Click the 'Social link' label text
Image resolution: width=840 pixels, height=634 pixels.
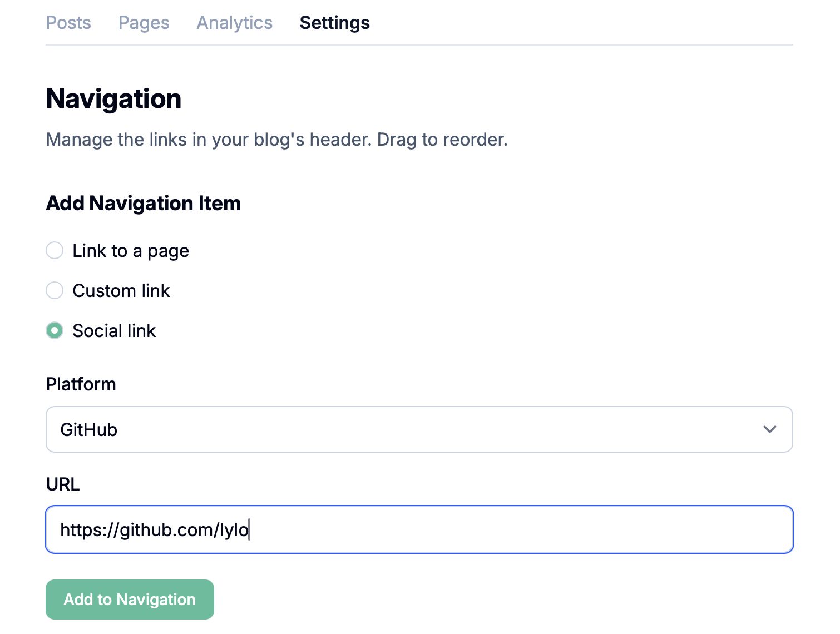(x=114, y=331)
